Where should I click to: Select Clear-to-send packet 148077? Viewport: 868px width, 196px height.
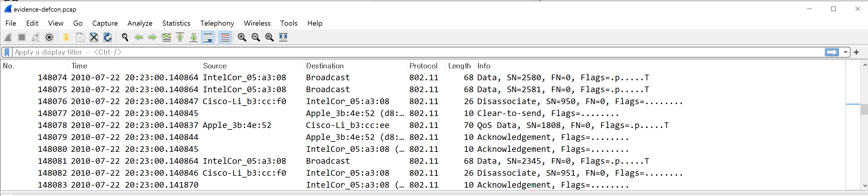(423, 113)
